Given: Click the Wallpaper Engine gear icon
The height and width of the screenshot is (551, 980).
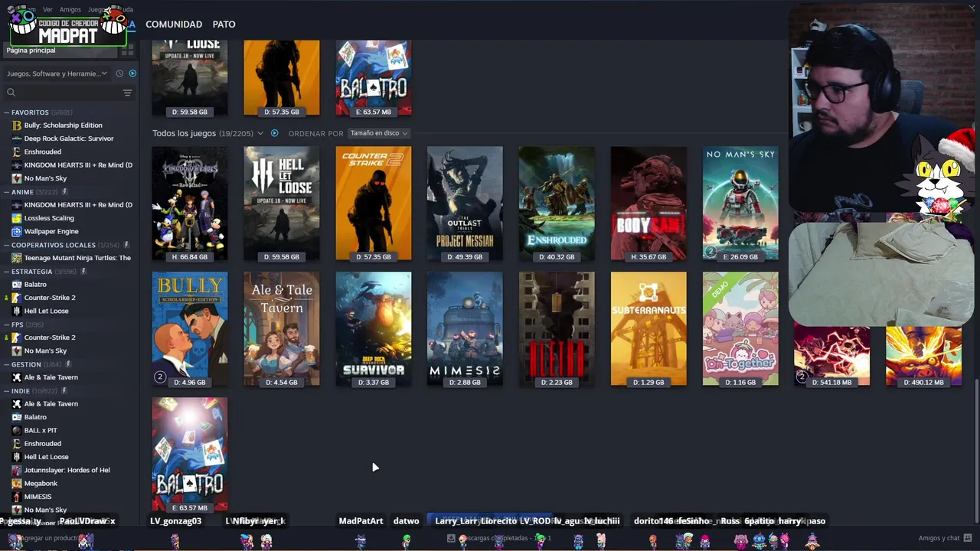Looking at the screenshot, I should point(17,231).
